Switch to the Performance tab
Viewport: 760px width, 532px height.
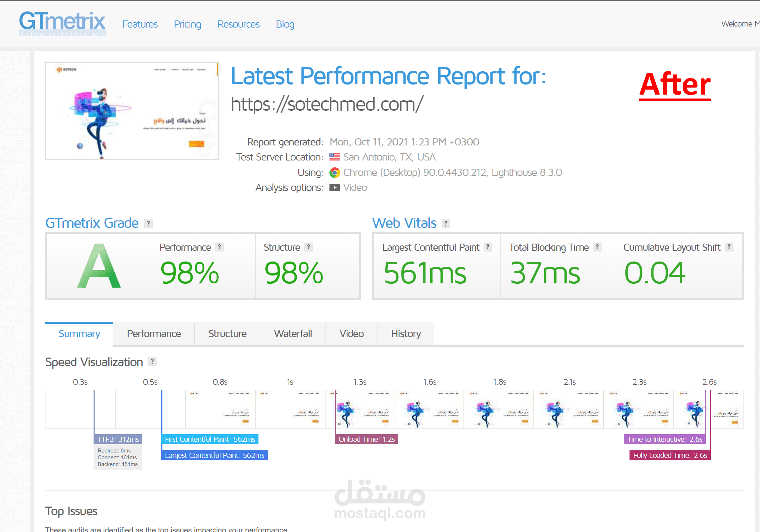coord(154,334)
